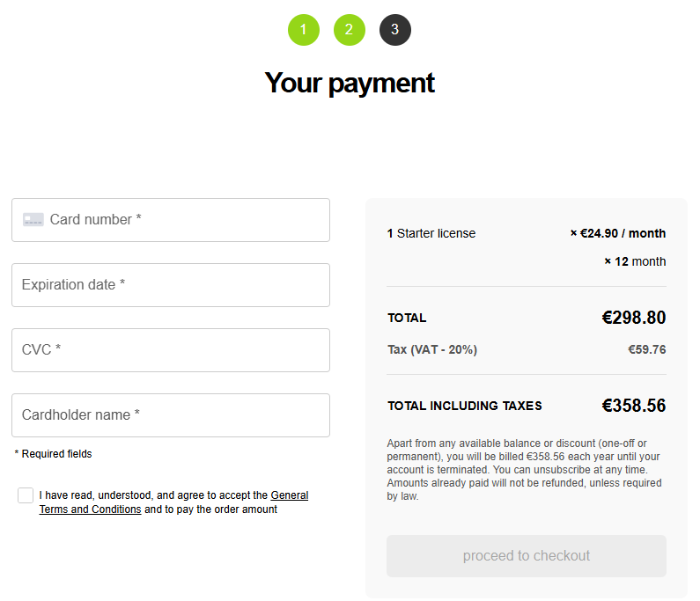700x601 pixels.
Task: Click the Starter license line item
Action: 431,233
